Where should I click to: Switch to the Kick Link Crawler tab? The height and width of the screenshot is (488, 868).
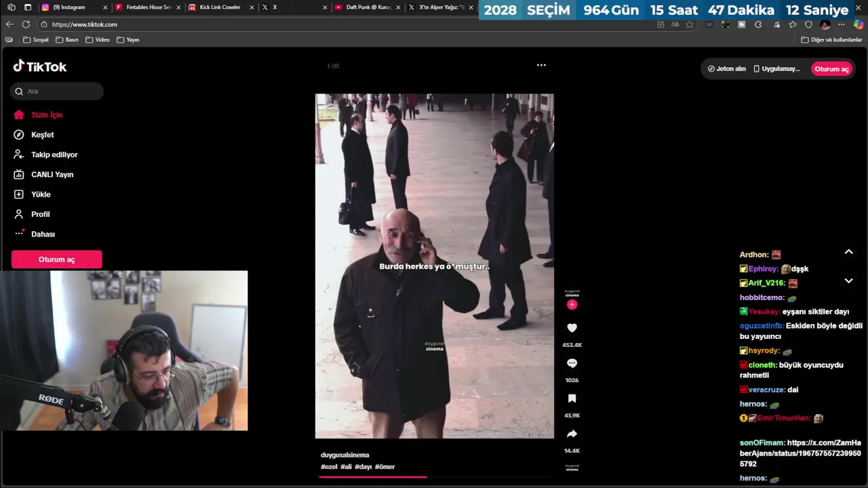pos(220,7)
